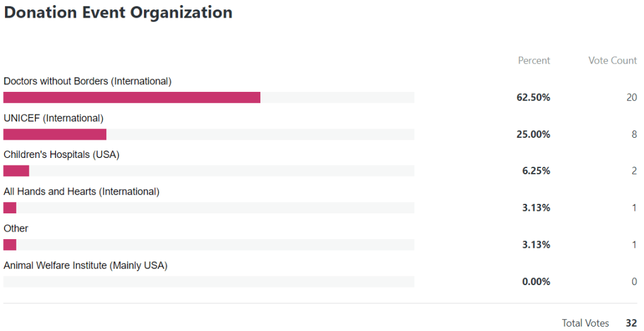This screenshot has width=644, height=331.
Task: Click the 25.00% percentage value
Action: [x=533, y=134]
